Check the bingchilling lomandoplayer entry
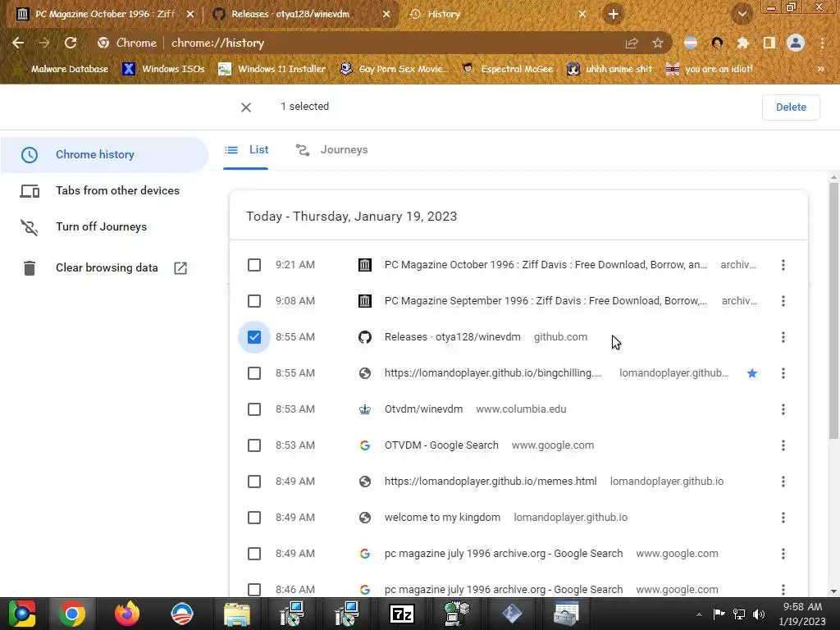840x630 pixels. (x=254, y=373)
